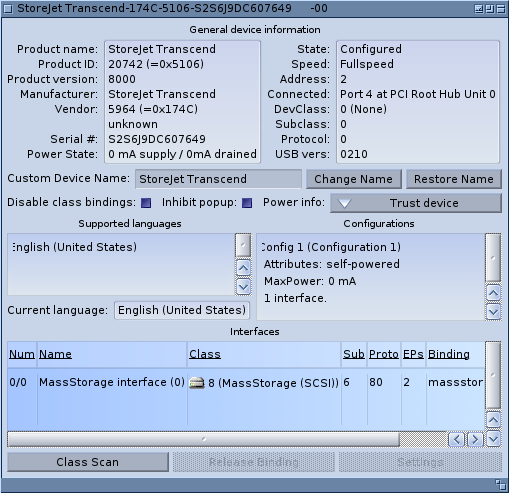Click the Product version 8000 value
The height and width of the screenshot is (493, 509).
[x=122, y=79]
